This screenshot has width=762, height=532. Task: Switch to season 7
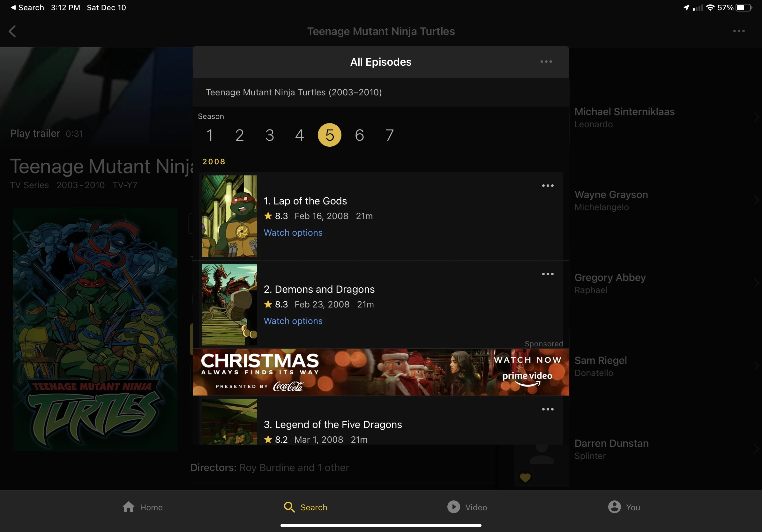(x=389, y=135)
